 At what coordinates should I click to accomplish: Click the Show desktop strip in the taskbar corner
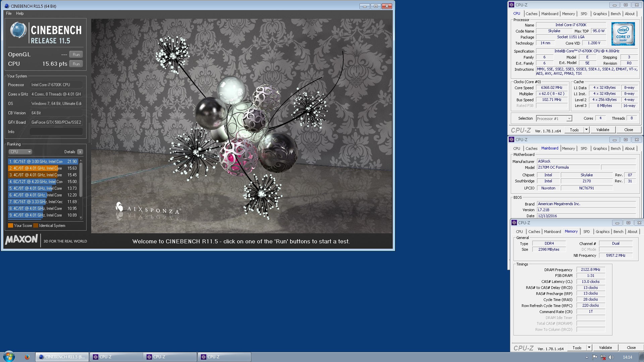coord(641,357)
